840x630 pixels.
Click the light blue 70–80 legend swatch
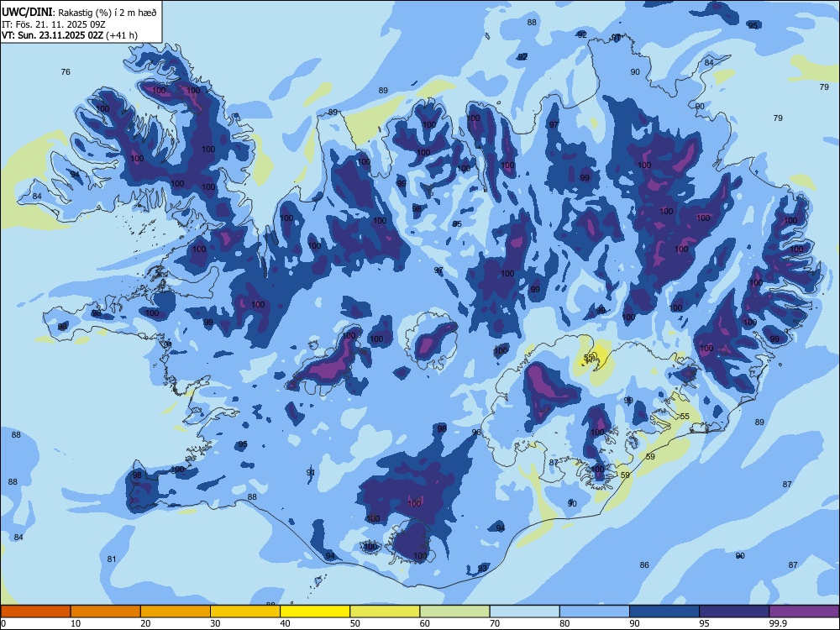pos(524,611)
